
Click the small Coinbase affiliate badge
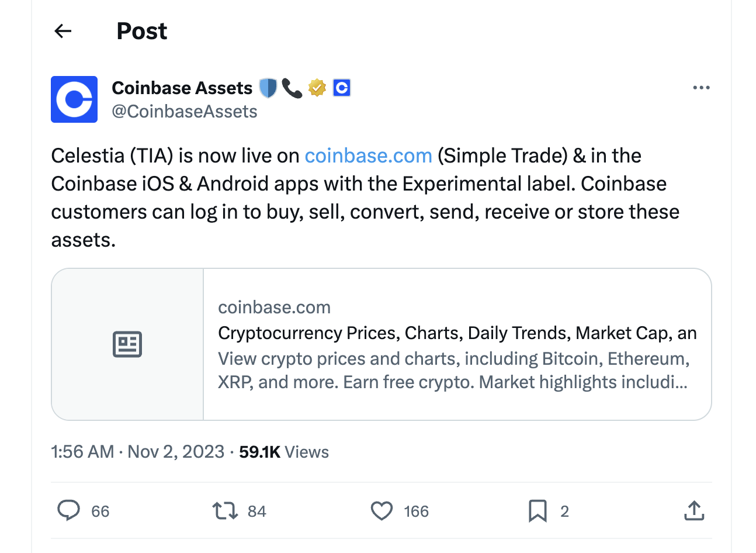click(341, 88)
